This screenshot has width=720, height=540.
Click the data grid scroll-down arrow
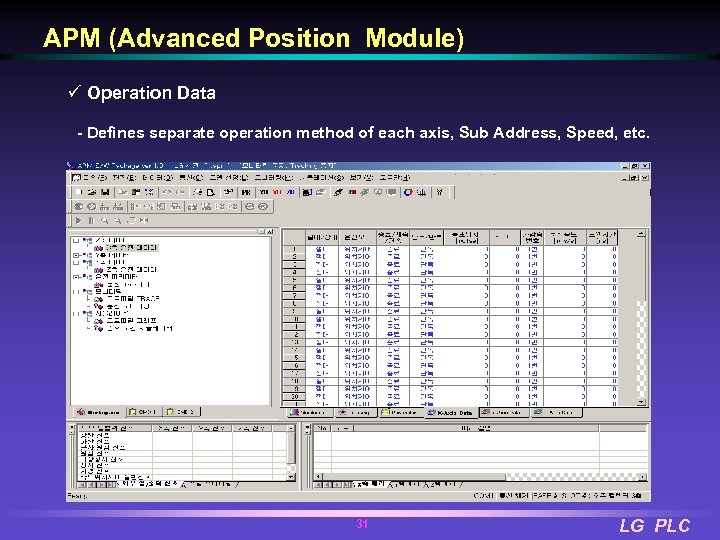tap(641, 402)
